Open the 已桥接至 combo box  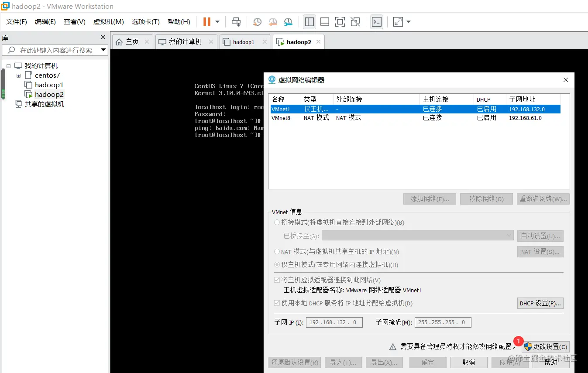418,236
